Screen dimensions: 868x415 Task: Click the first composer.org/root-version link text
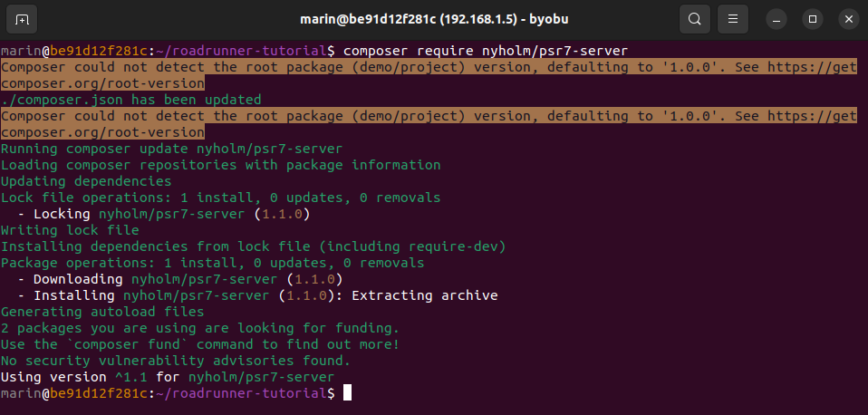pyautogui.click(x=102, y=84)
